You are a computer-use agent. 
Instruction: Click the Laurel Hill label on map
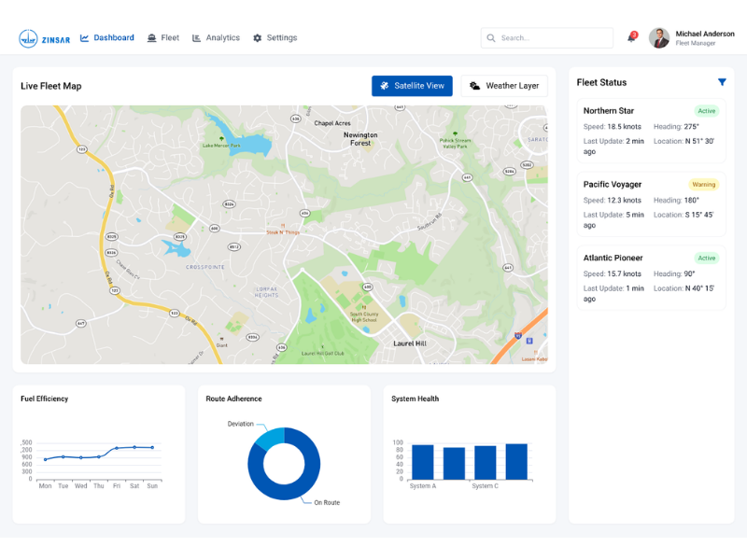click(x=410, y=343)
